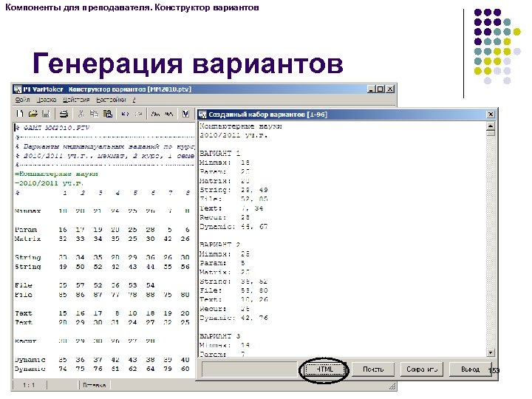Open Find using the binoculars icon

click(x=155, y=114)
